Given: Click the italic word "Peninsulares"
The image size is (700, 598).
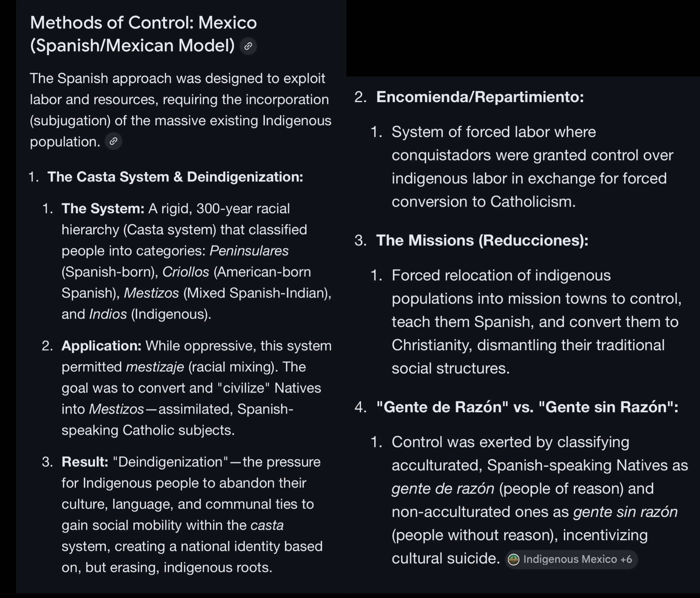Looking at the screenshot, I should pyautogui.click(x=249, y=251).
